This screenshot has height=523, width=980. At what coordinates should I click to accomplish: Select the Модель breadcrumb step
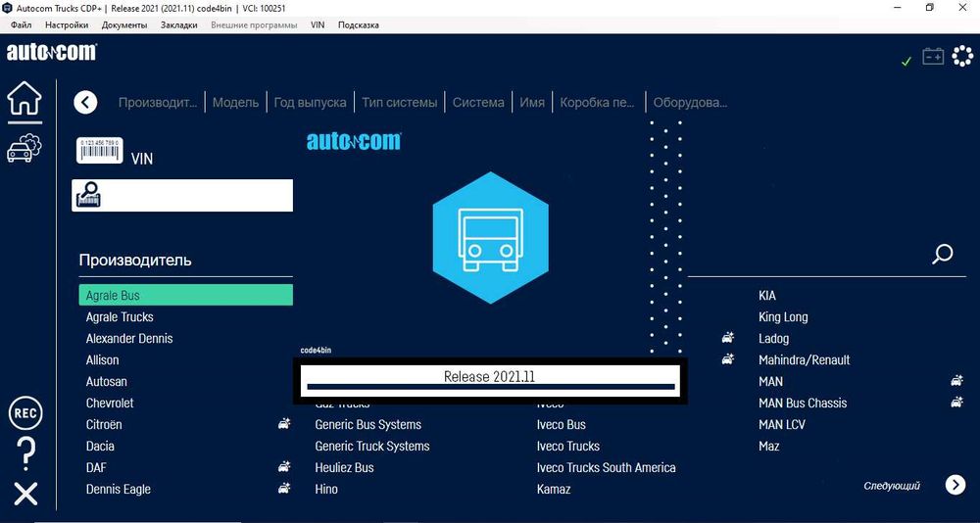click(235, 103)
